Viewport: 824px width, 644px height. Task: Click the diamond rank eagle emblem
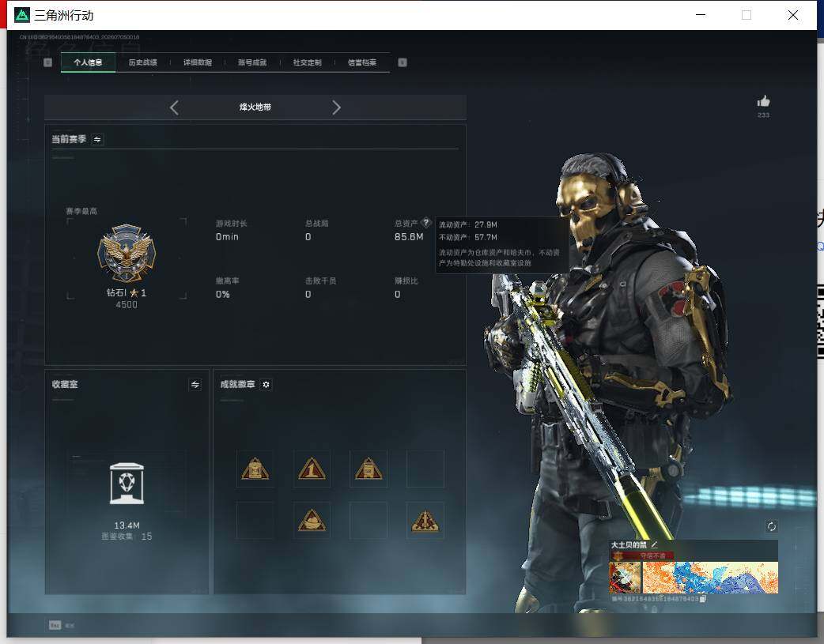(x=127, y=253)
